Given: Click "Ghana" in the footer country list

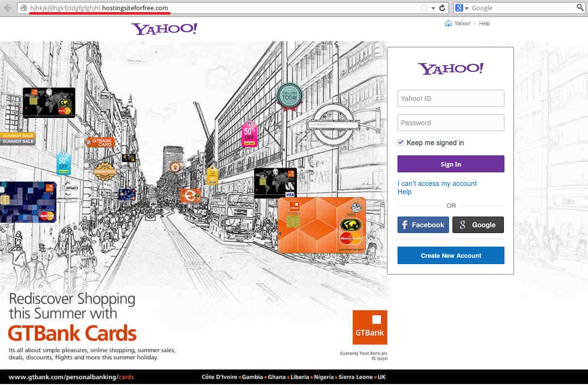Looking at the screenshot, I should 277,377.
